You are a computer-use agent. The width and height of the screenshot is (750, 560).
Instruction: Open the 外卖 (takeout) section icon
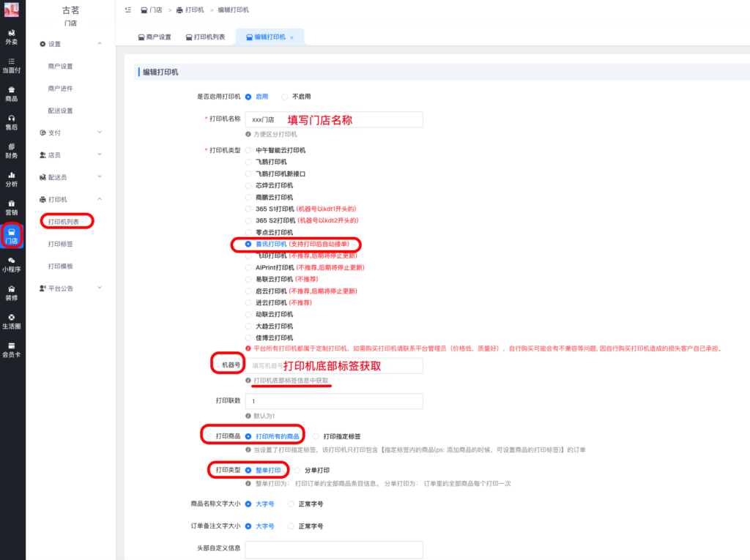click(x=12, y=36)
